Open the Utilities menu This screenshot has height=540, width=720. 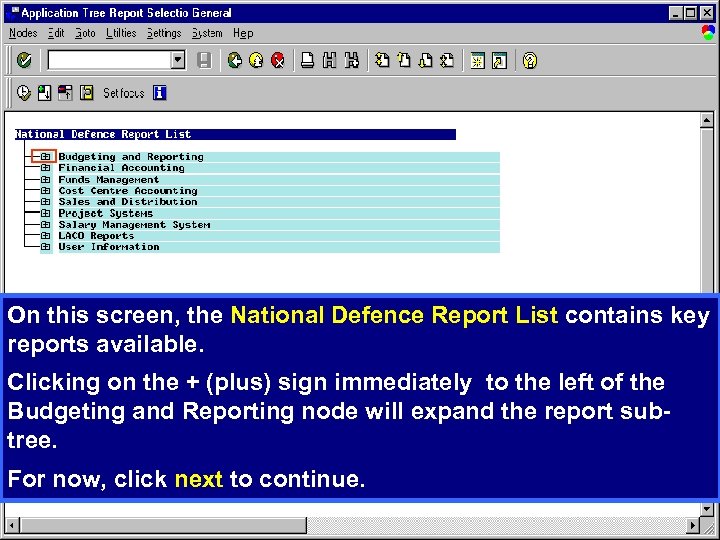point(121,33)
